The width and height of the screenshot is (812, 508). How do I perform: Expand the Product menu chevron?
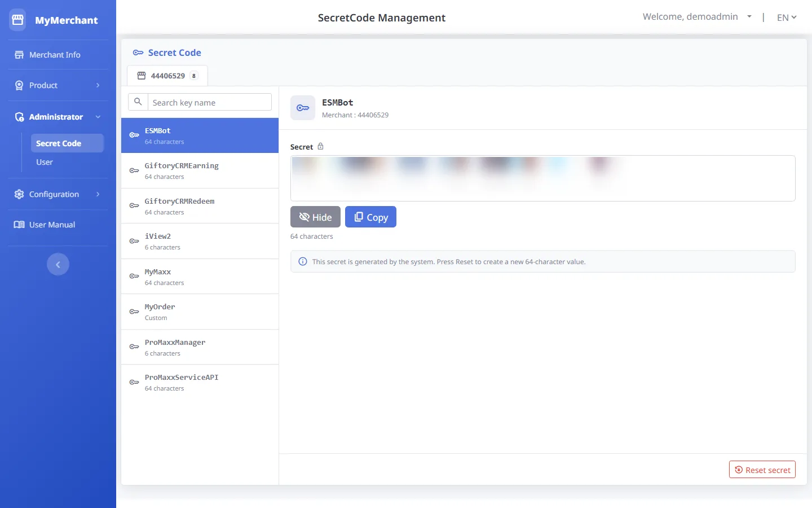[x=98, y=85]
